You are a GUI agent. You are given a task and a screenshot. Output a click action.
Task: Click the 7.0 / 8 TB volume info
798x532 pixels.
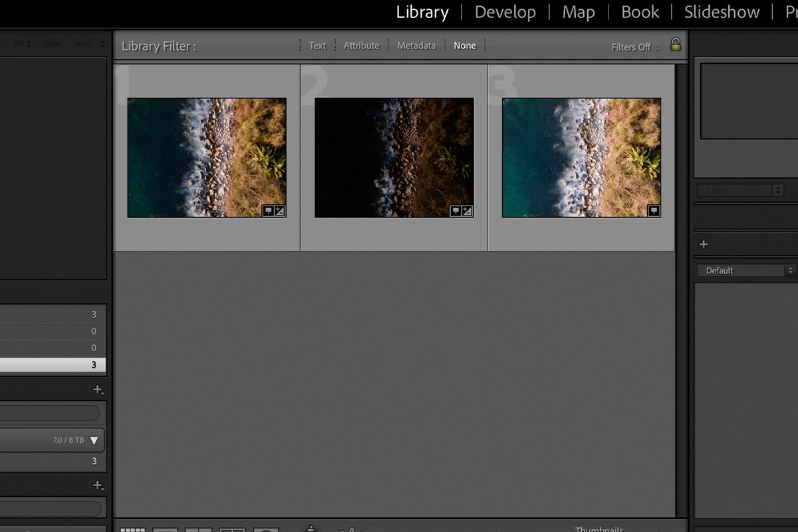68,440
